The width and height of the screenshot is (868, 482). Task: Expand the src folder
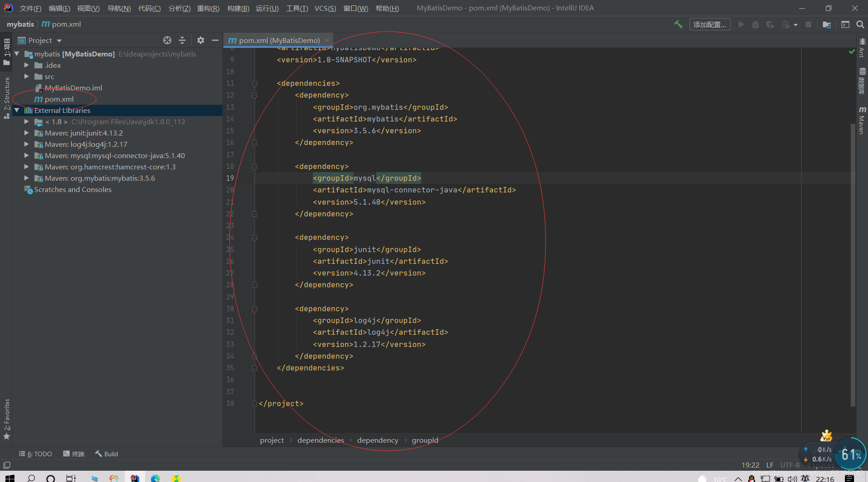coord(27,76)
